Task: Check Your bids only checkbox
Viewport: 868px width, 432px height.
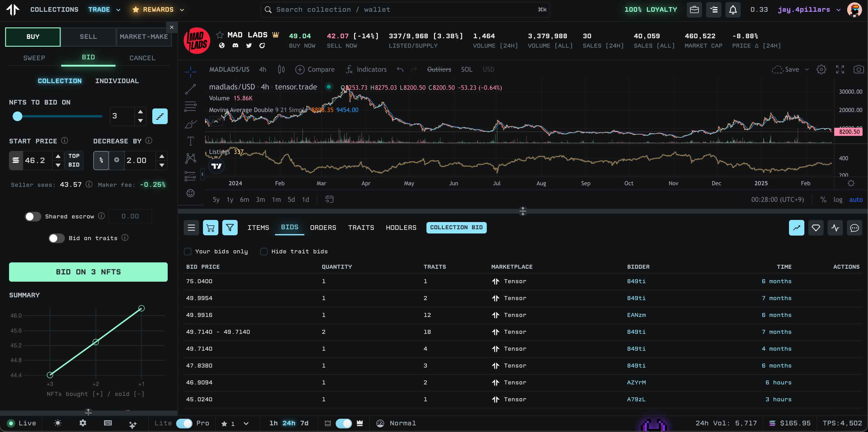Action: point(188,251)
